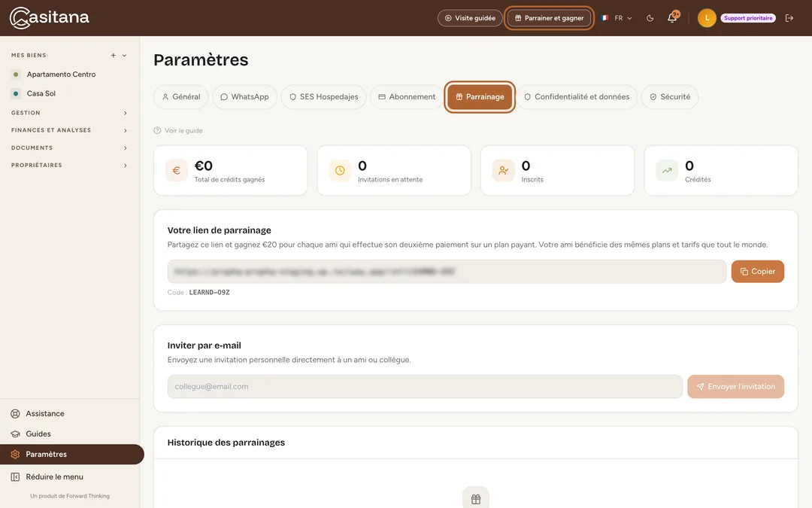Expand the Finances et Analyses section
This screenshot has width=812, height=508.
[126, 131]
